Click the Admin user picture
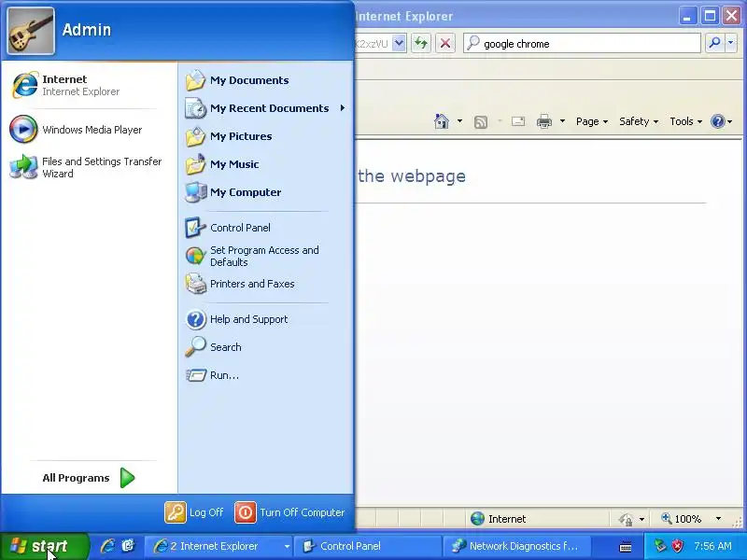The width and height of the screenshot is (747, 560). pyautogui.click(x=31, y=31)
